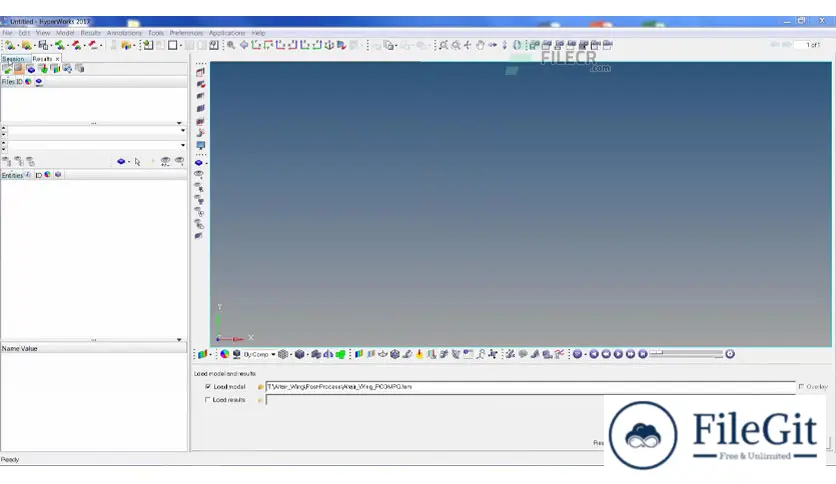
Task: Open the By Comp color mode dropdown
Action: tap(260, 354)
